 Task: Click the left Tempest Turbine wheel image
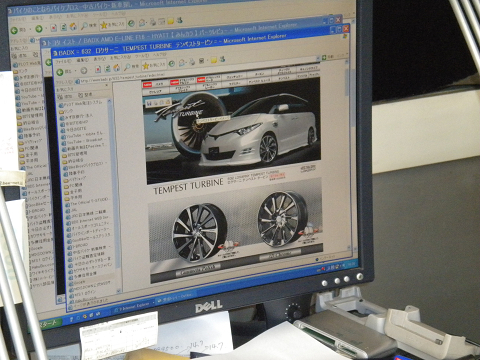[199, 233]
